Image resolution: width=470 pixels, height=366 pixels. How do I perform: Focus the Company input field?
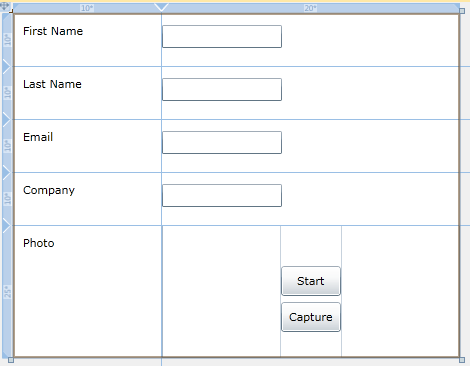(222, 195)
